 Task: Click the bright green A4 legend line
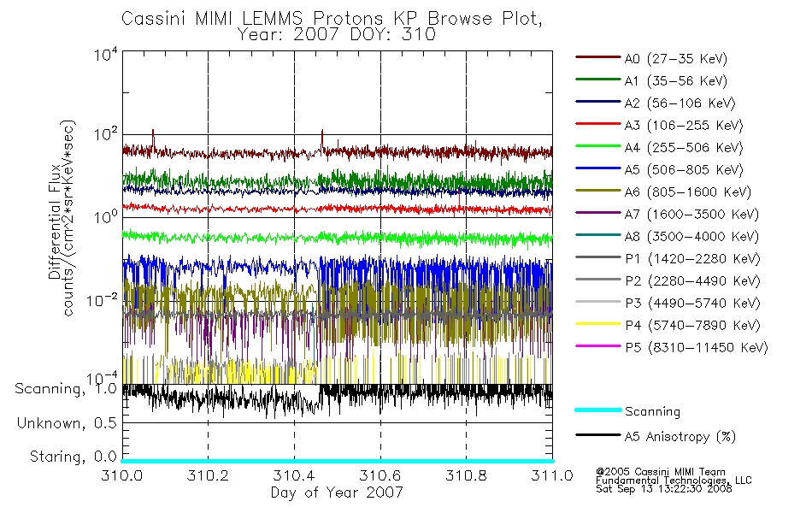point(598,146)
